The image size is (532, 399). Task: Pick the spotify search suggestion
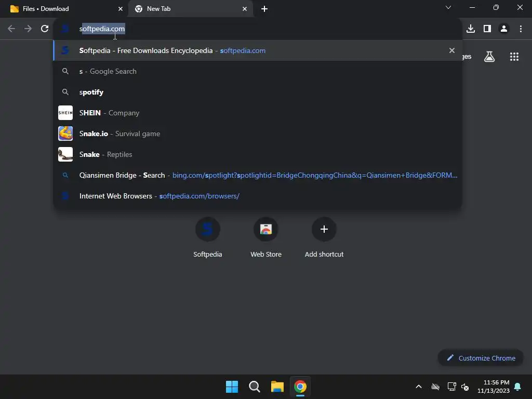(258, 92)
